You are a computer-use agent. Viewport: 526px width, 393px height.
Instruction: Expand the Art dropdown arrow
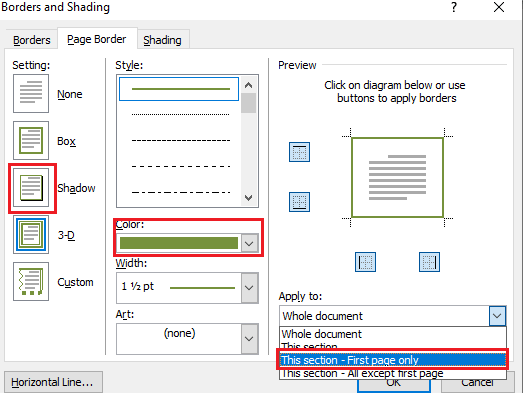pos(249,339)
